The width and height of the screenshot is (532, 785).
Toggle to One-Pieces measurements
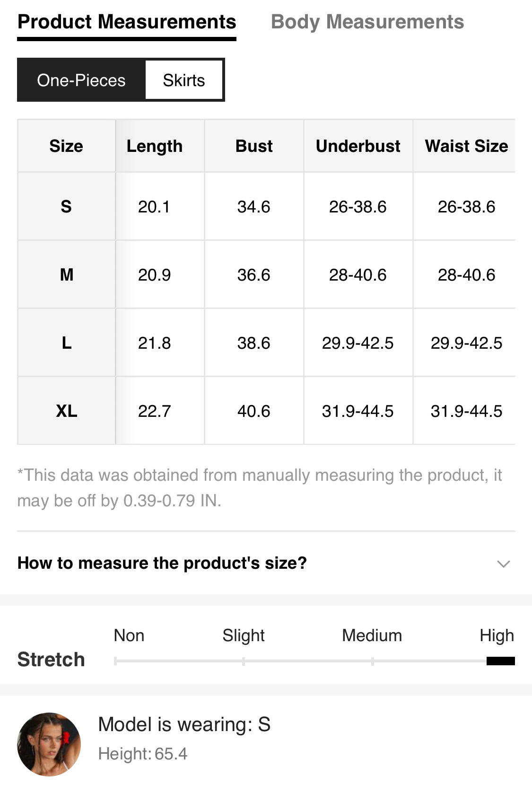pyautogui.click(x=81, y=80)
